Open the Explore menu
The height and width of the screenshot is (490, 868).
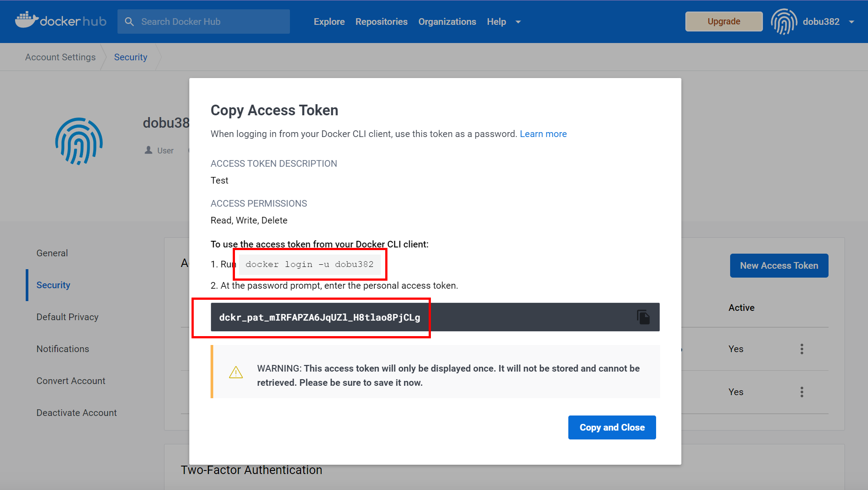329,21
